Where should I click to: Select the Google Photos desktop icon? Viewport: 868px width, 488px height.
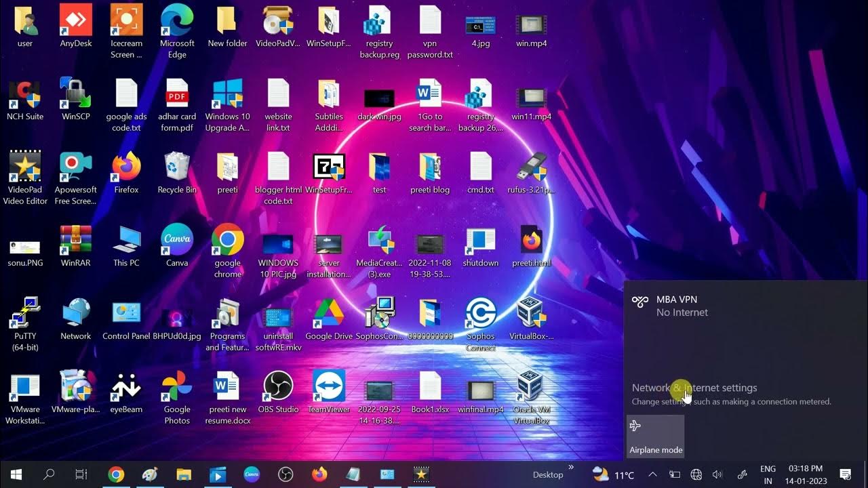[177, 397]
